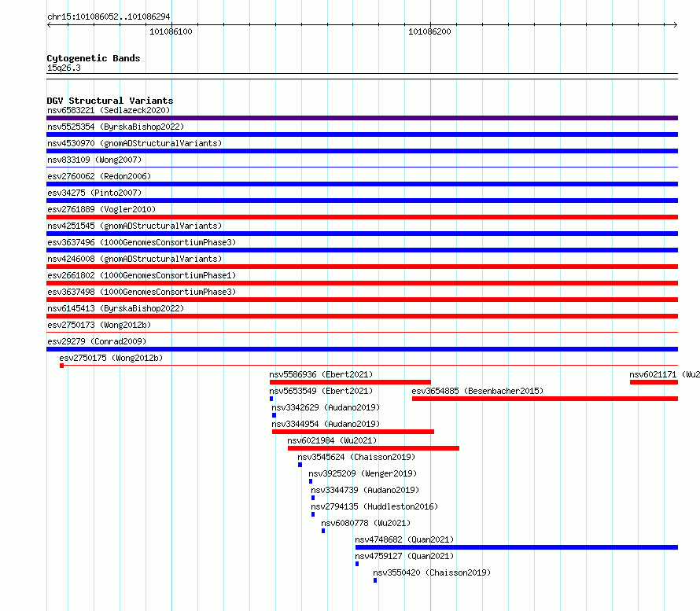Click the chr15:101086052..101086294 region label
This screenshot has width=700, height=611.
click(x=109, y=17)
